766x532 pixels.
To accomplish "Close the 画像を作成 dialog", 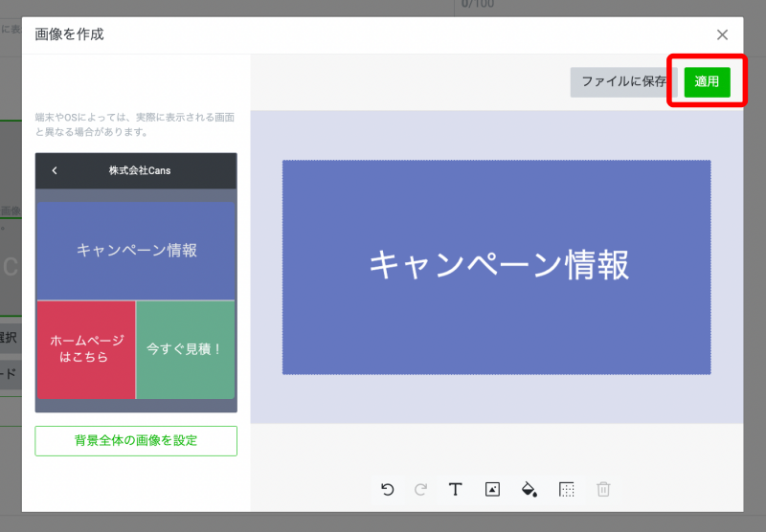I will [723, 34].
